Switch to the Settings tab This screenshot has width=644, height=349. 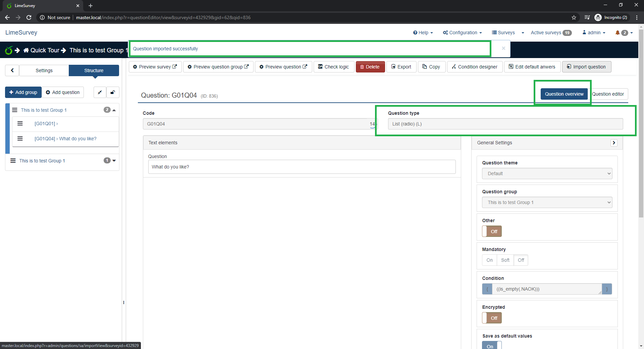coord(44,70)
